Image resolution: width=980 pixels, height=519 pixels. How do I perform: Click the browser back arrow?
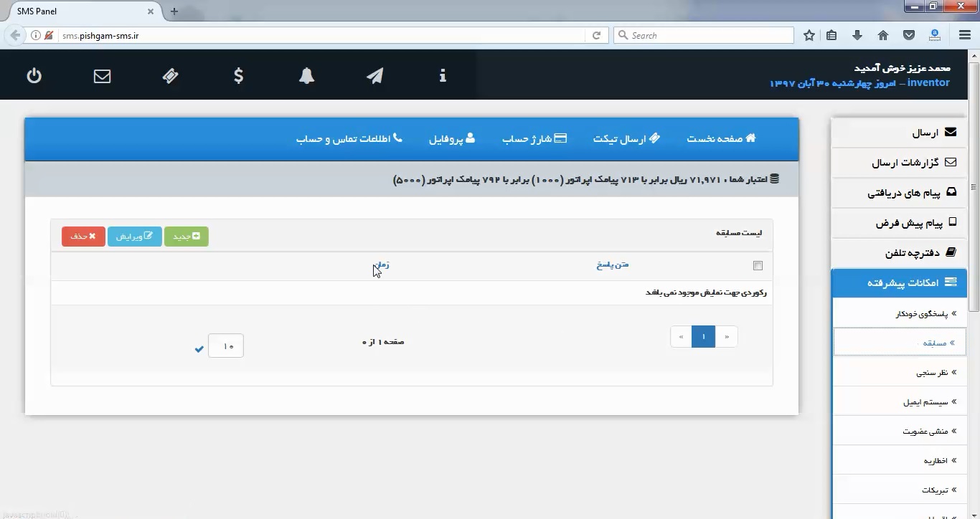[x=15, y=35]
